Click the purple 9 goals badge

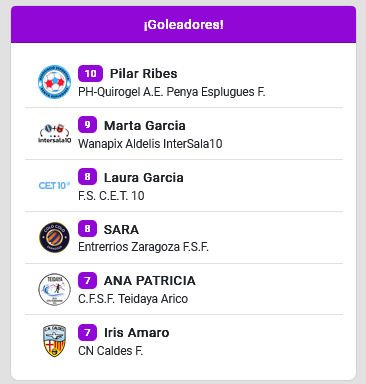click(87, 125)
